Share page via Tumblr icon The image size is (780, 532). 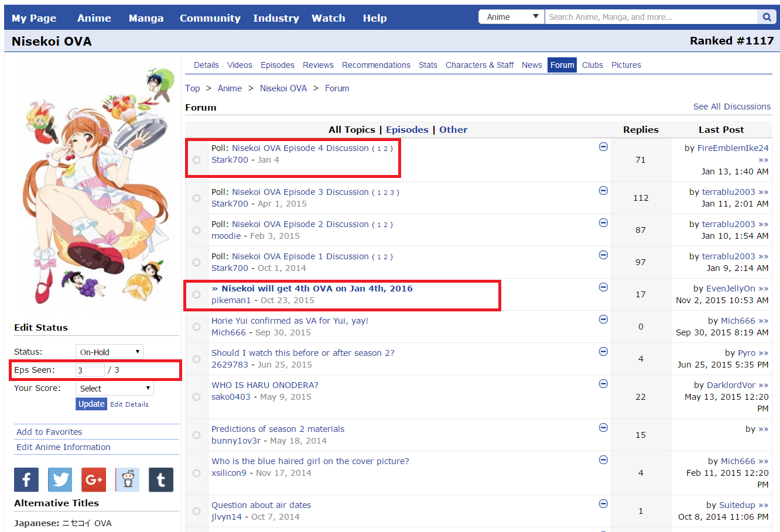click(x=161, y=480)
